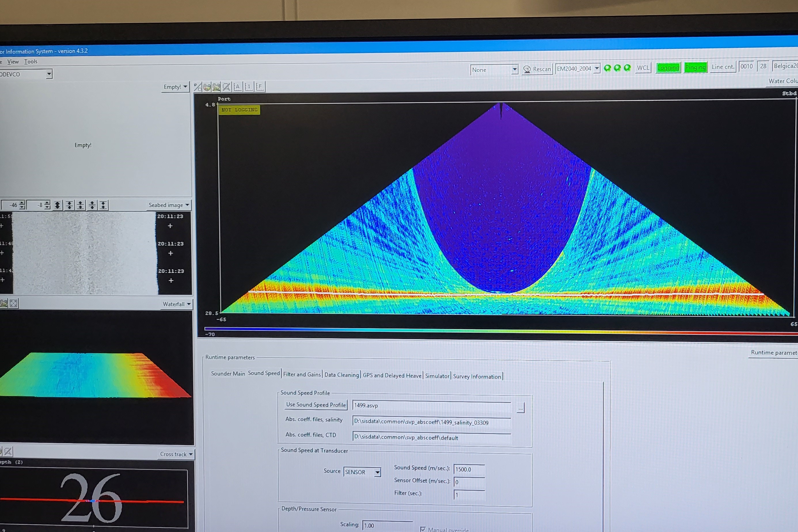Click the first green echo sounder status lamp
Screen dimensions: 798x532
607,68
